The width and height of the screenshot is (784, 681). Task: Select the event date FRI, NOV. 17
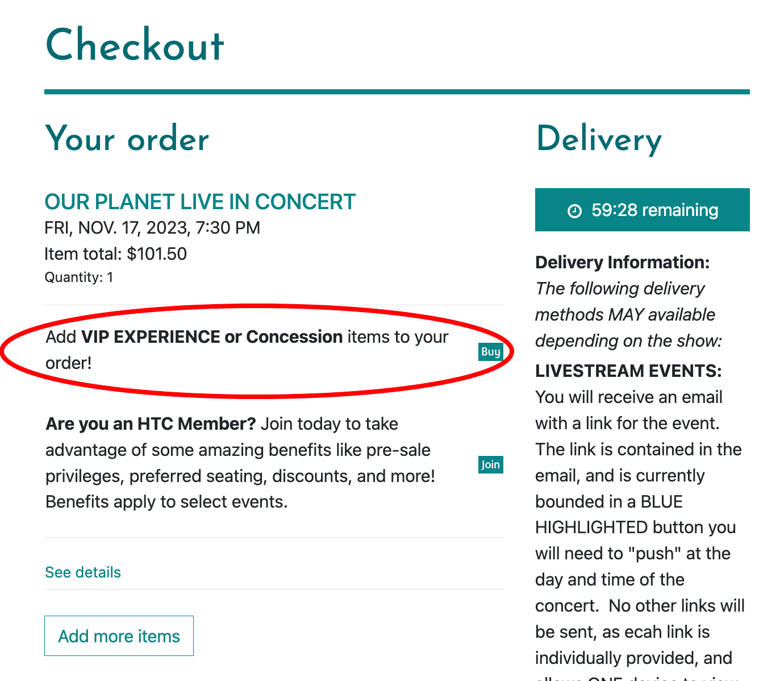coord(152,227)
